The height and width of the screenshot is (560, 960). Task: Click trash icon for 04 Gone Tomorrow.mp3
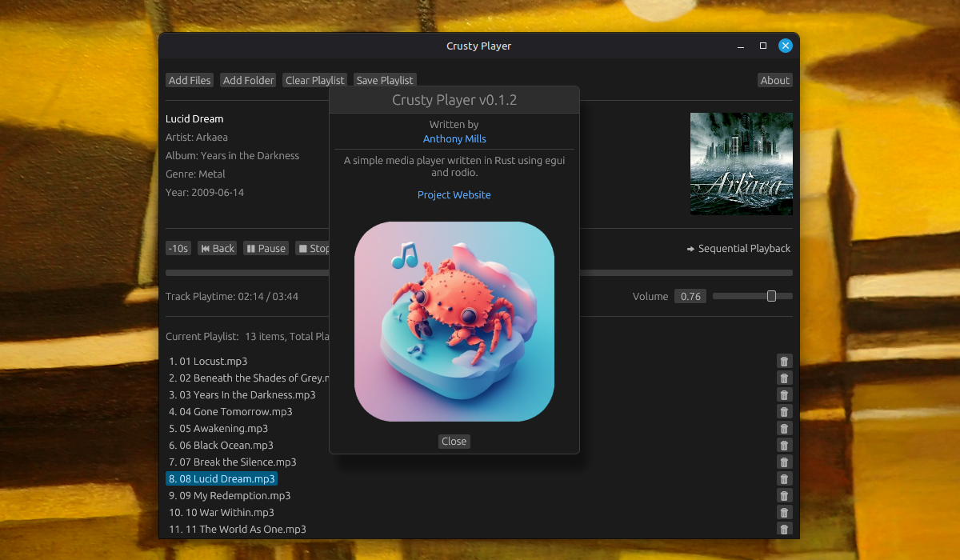(x=784, y=412)
